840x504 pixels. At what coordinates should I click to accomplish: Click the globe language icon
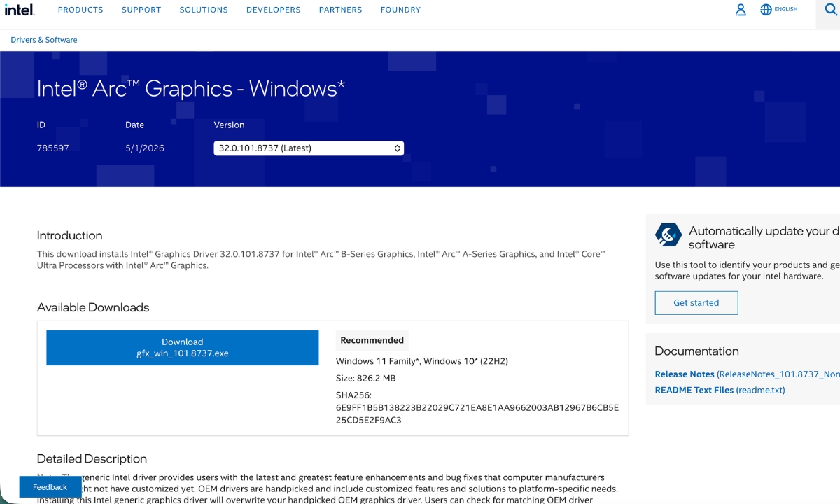766,10
